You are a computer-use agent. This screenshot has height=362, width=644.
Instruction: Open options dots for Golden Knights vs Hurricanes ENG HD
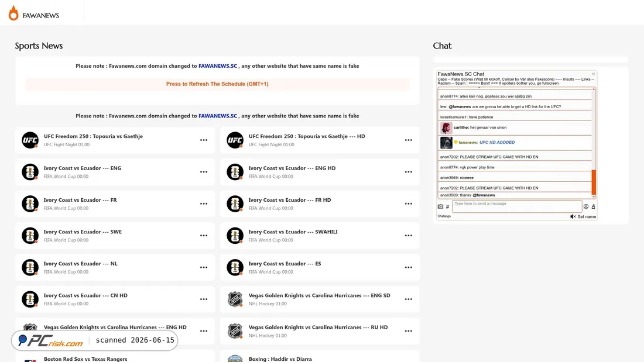click(x=204, y=331)
